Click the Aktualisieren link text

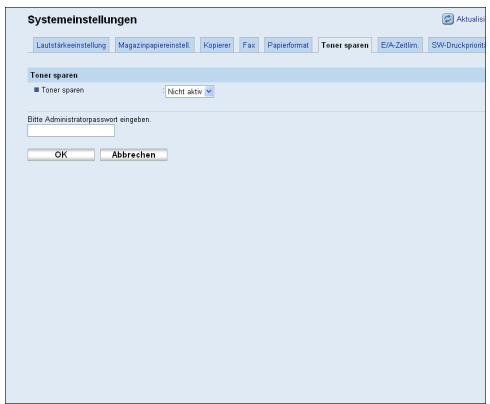tap(471, 19)
